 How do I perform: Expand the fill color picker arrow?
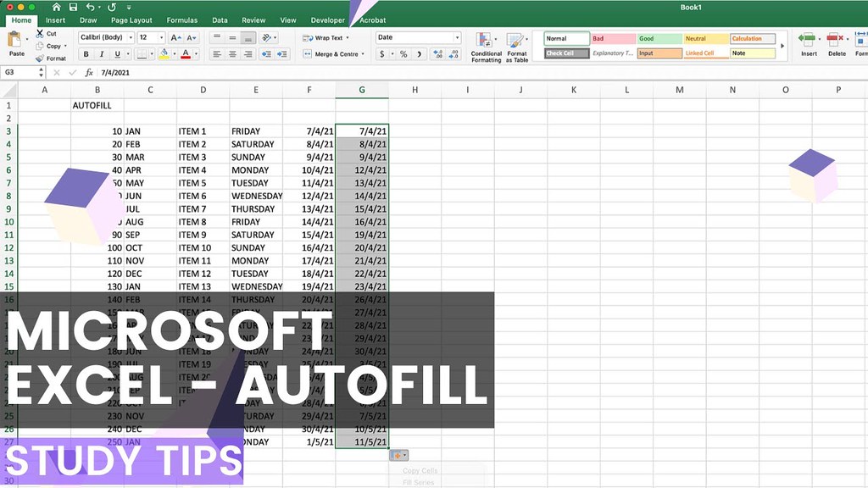click(x=175, y=54)
